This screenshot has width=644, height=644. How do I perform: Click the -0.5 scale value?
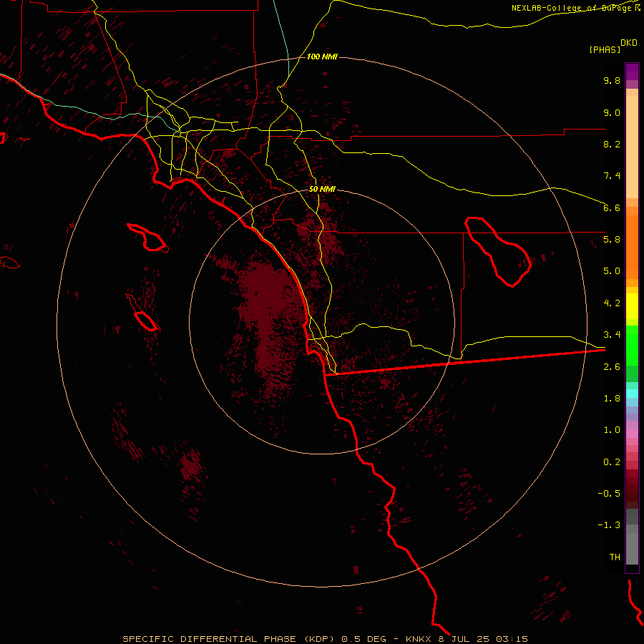(609, 494)
